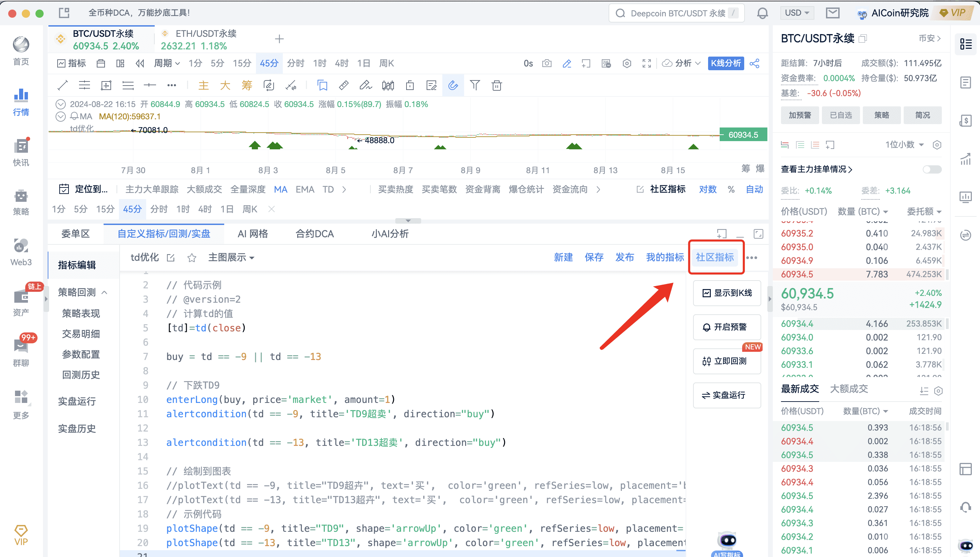980x557 pixels.
Task: Toggle the % percentage scale
Action: (731, 190)
